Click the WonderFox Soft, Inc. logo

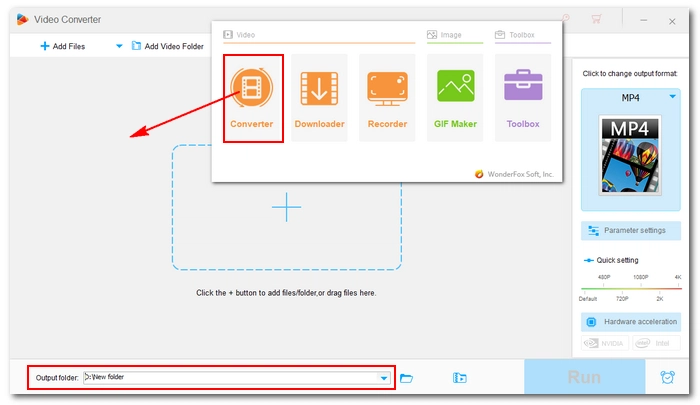(479, 174)
